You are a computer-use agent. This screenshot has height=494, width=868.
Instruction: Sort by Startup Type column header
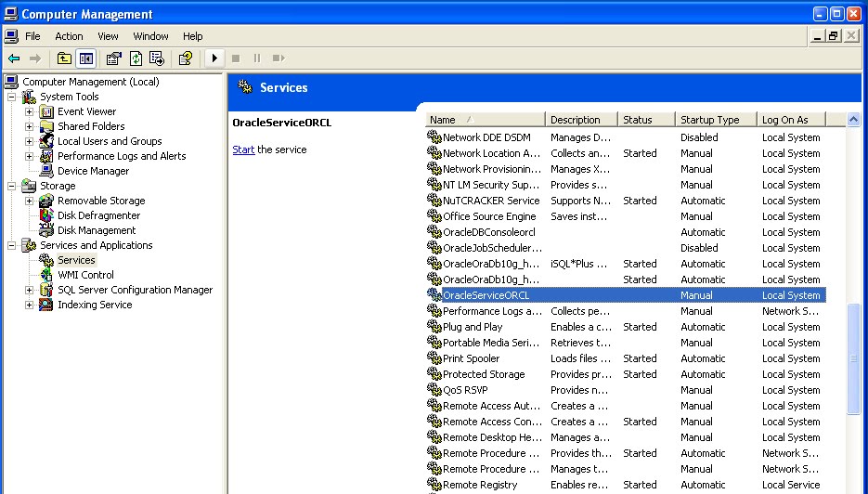(x=716, y=120)
